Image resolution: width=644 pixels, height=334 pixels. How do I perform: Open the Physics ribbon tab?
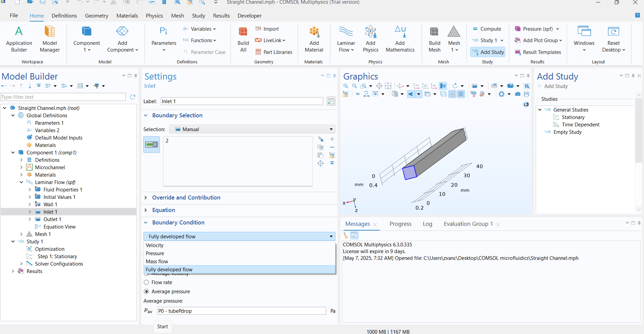coord(154,16)
